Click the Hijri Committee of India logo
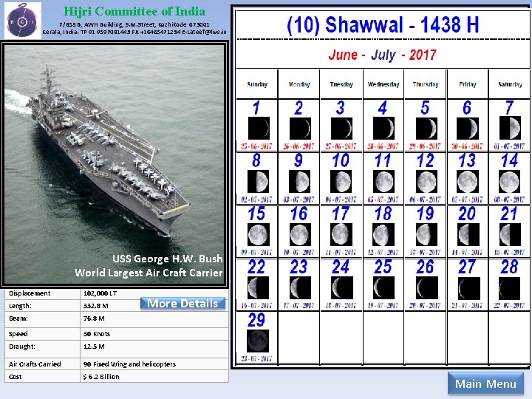Image resolution: width=532 pixels, height=399 pixels. [22, 21]
